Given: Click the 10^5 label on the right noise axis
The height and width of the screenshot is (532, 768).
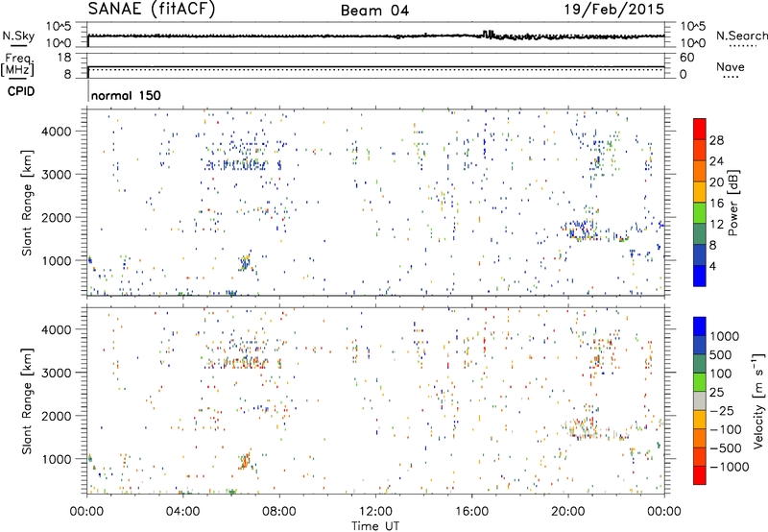Looking at the screenshot, I should coord(692,26).
